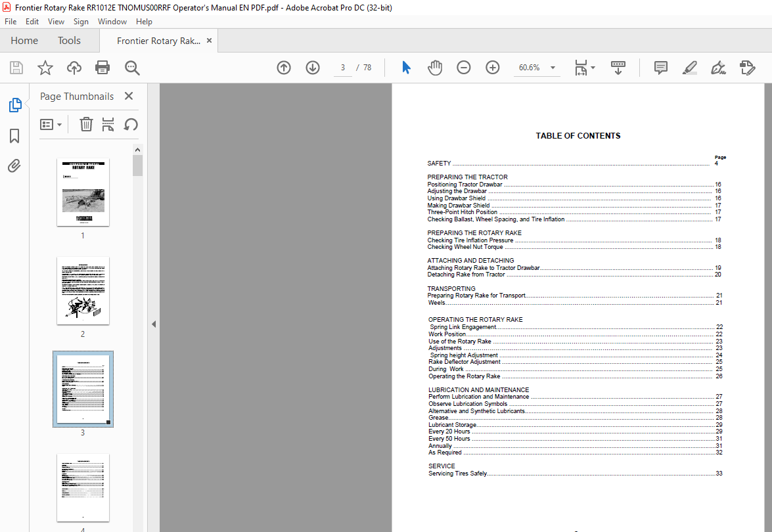This screenshot has width=772, height=532.
Task: Delete selected page with trash icon
Action: pyautogui.click(x=86, y=125)
